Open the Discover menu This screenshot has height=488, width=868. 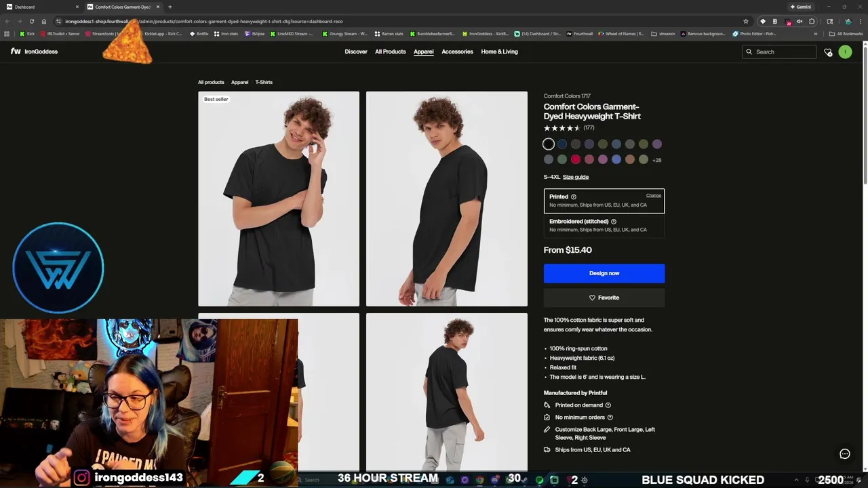356,52
